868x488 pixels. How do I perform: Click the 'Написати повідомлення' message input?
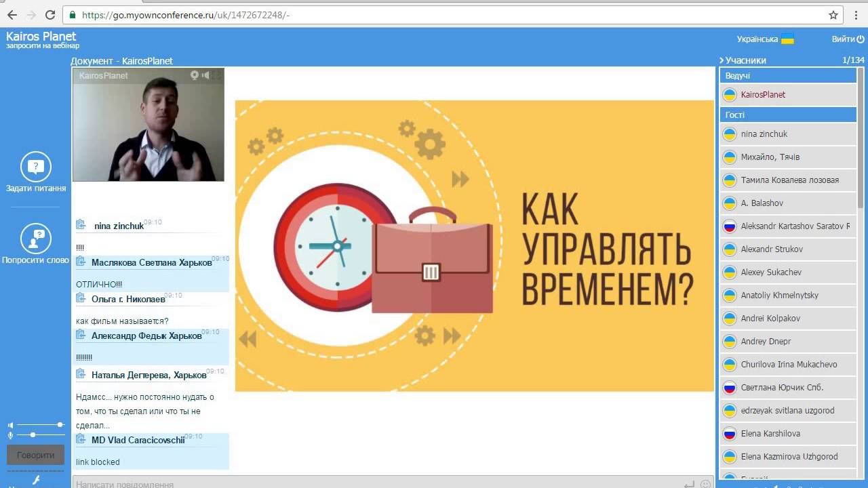376,484
